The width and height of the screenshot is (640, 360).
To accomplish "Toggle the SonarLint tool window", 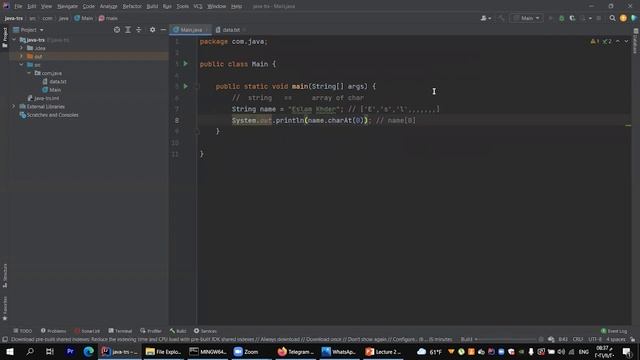I will 87,331.
